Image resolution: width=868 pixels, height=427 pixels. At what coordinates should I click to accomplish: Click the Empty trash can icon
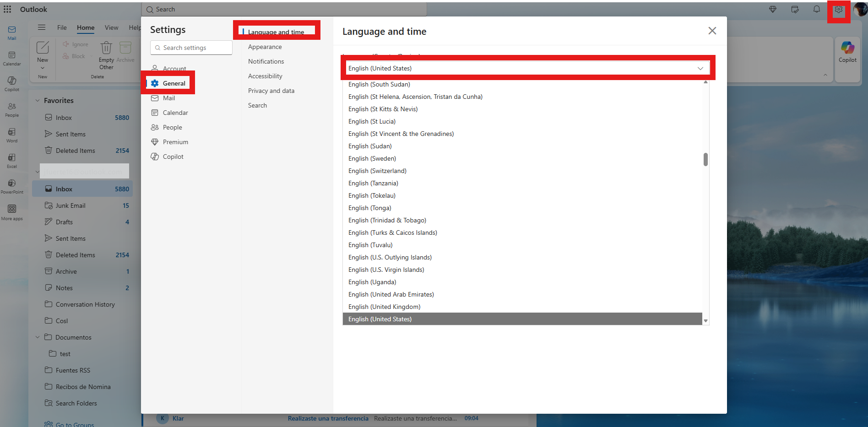[106, 48]
